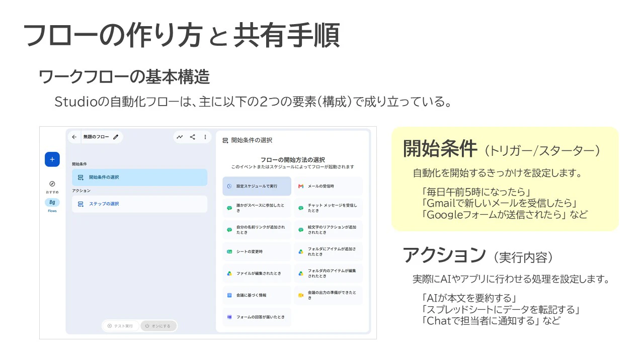Click the ワークフローの基本構造 subheading

click(124, 77)
